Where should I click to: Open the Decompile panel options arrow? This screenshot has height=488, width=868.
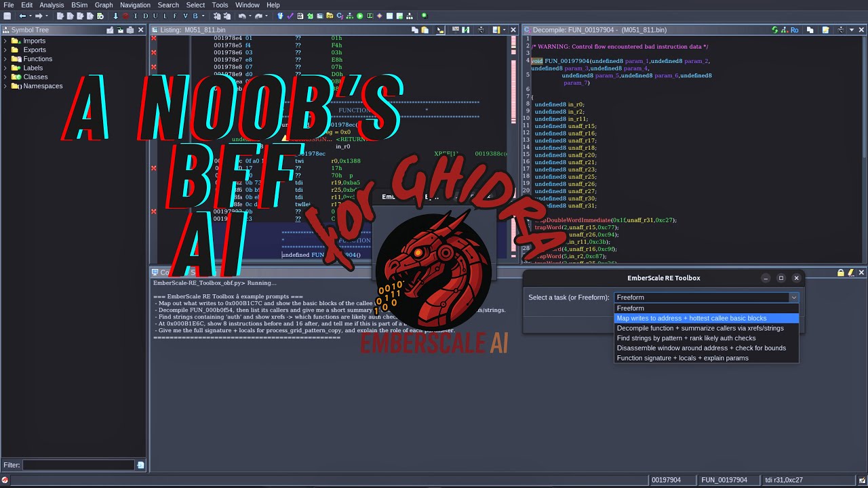[852, 30]
